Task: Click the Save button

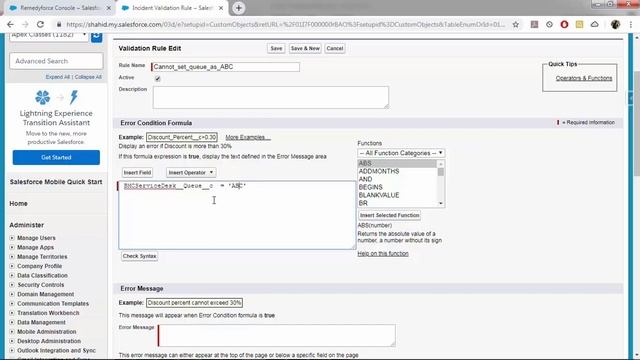Action: 276,48
